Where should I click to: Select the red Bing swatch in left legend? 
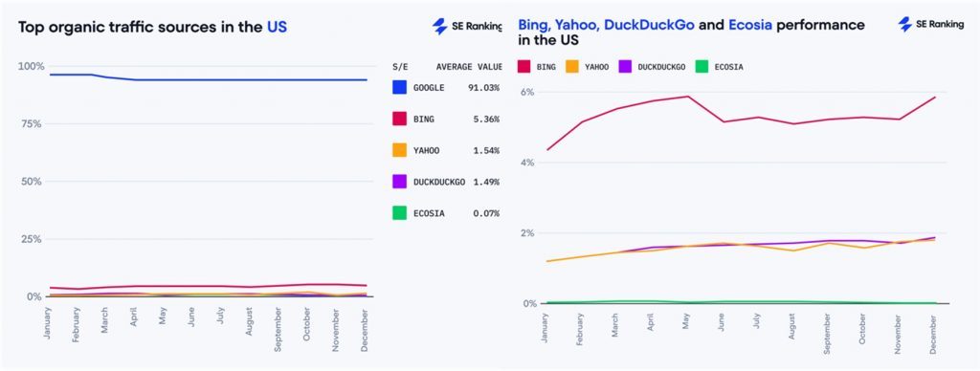[400, 119]
